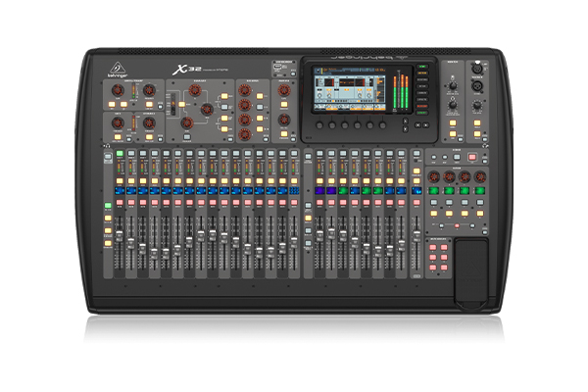
Task: Click the top Bus Sends knob
Action: pos(244,90)
